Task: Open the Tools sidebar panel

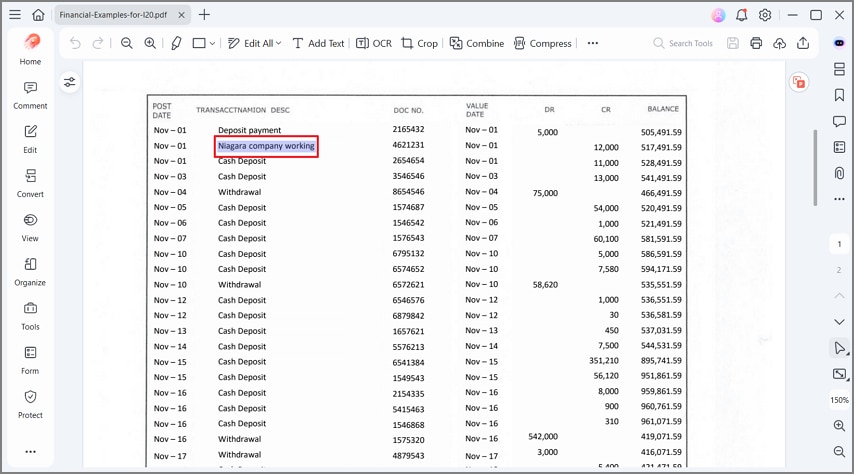Action: click(30, 316)
